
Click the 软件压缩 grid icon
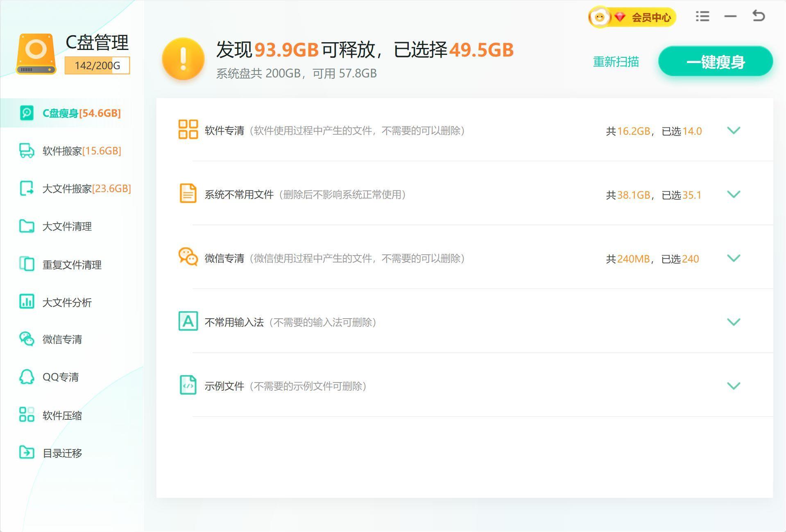(27, 414)
